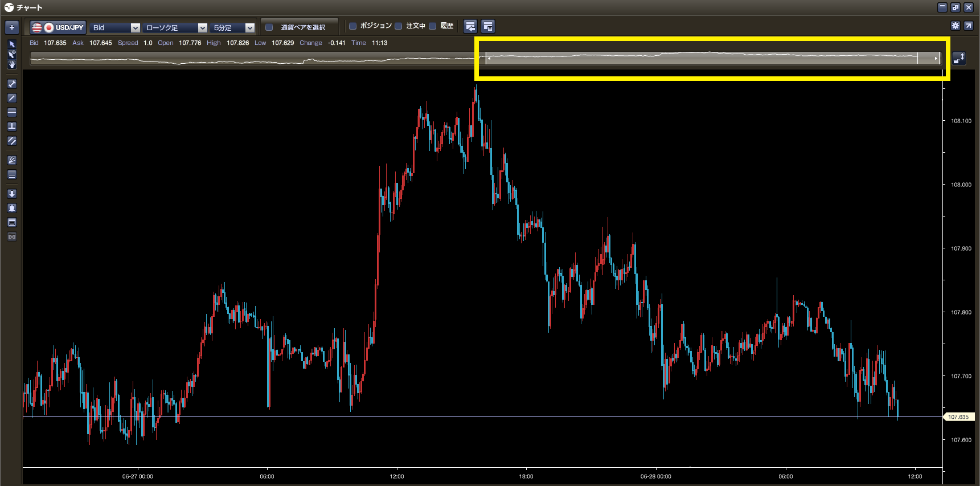Check the 履歴 checkbox
The height and width of the screenshot is (486, 980).
pyautogui.click(x=433, y=26)
